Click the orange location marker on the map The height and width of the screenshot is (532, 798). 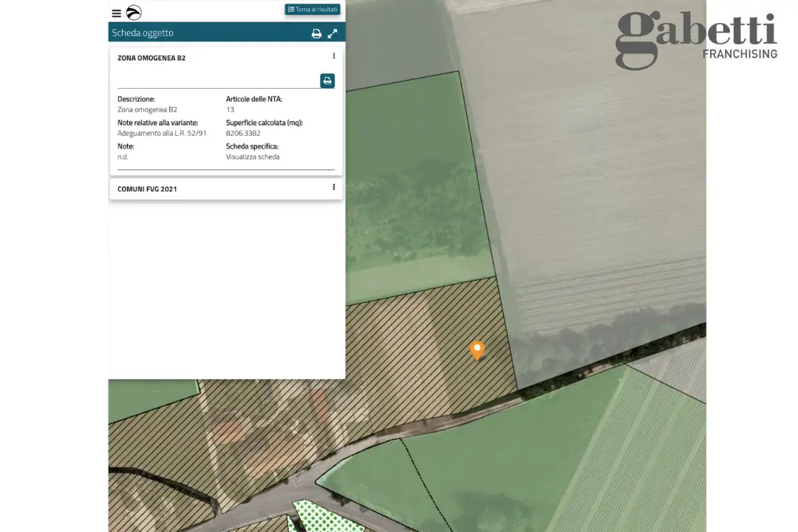click(477, 349)
